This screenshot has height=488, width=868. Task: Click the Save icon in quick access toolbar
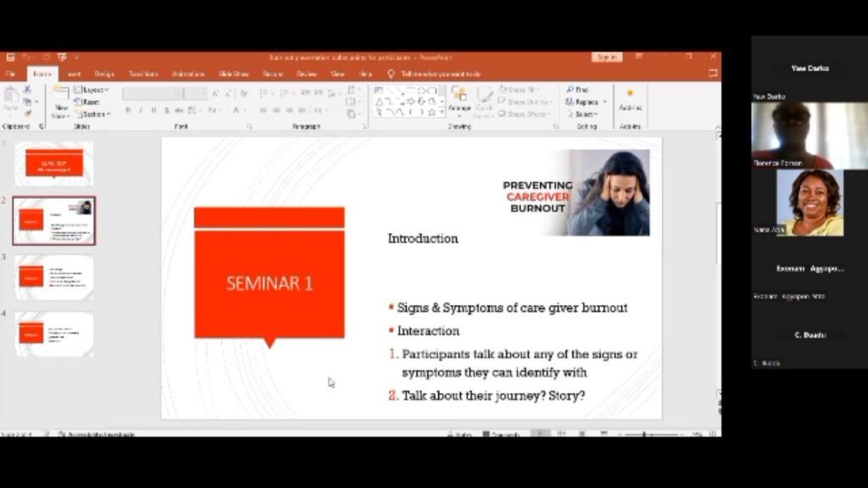[x=10, y=58]
